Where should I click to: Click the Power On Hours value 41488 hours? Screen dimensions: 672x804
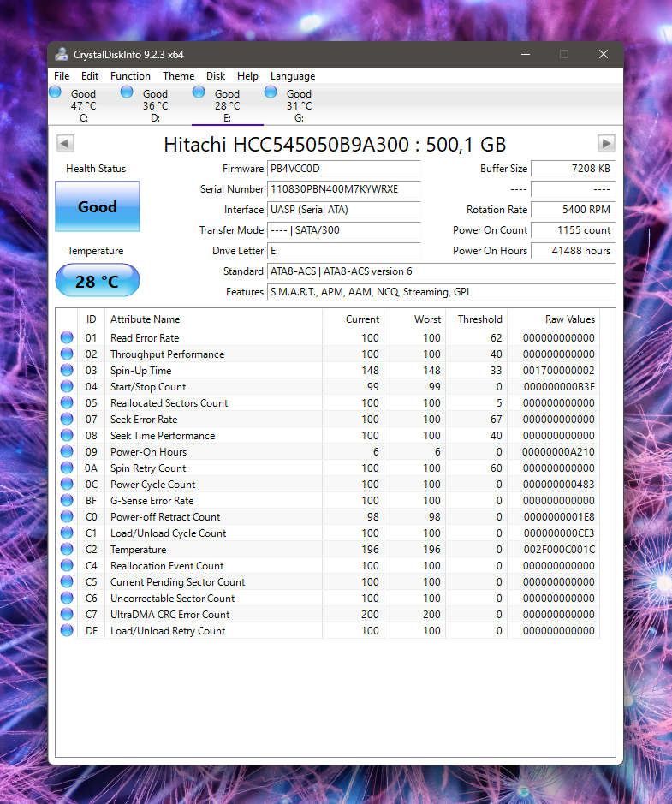coord(573,251)
